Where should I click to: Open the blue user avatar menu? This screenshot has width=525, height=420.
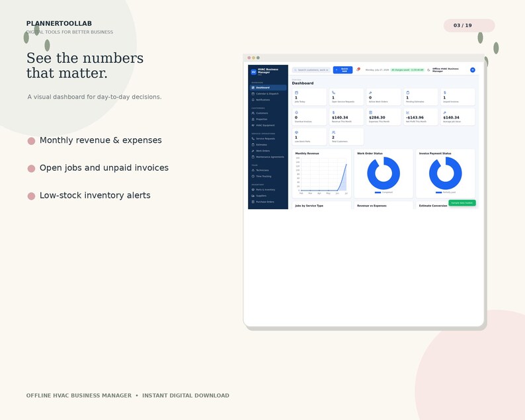472,70
